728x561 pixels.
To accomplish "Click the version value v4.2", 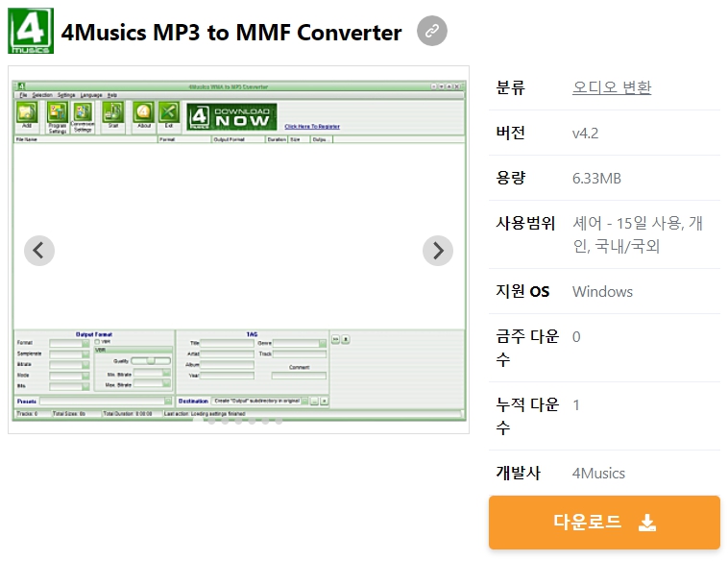I will click(585, 134).
